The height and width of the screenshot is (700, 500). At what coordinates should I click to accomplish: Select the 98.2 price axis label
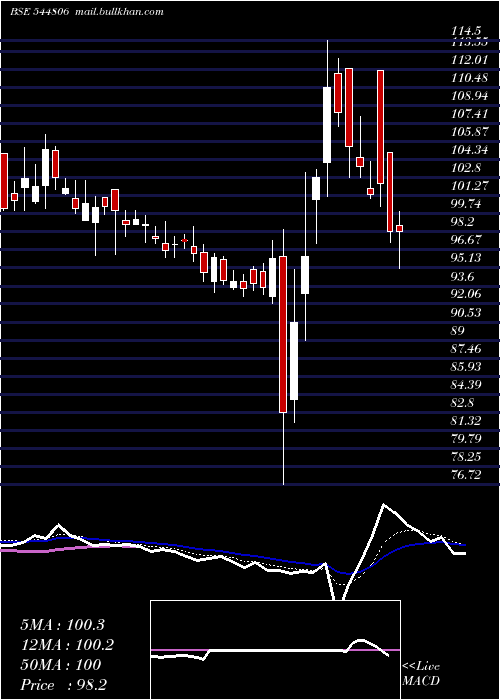[x=463, y=222]
